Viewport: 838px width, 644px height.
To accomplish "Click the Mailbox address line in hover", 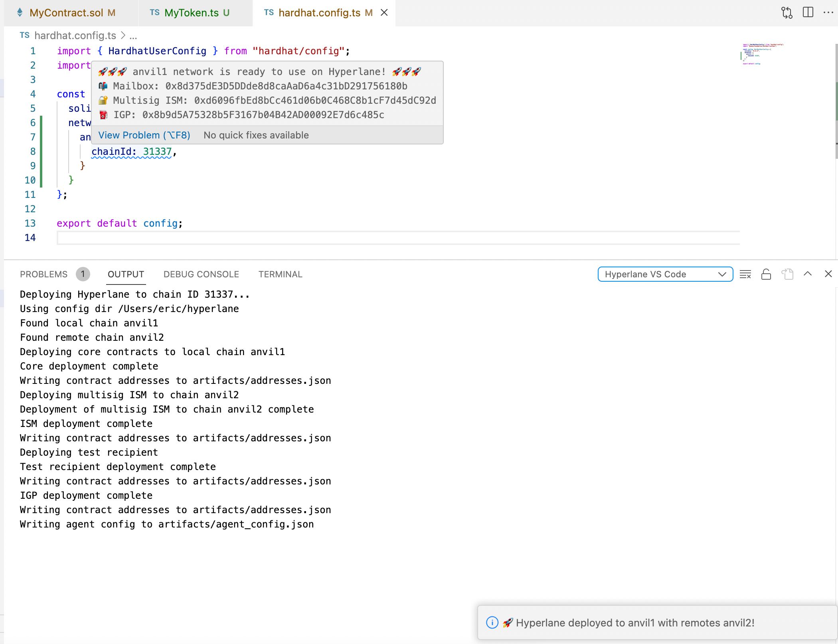I will coord(253,86).
